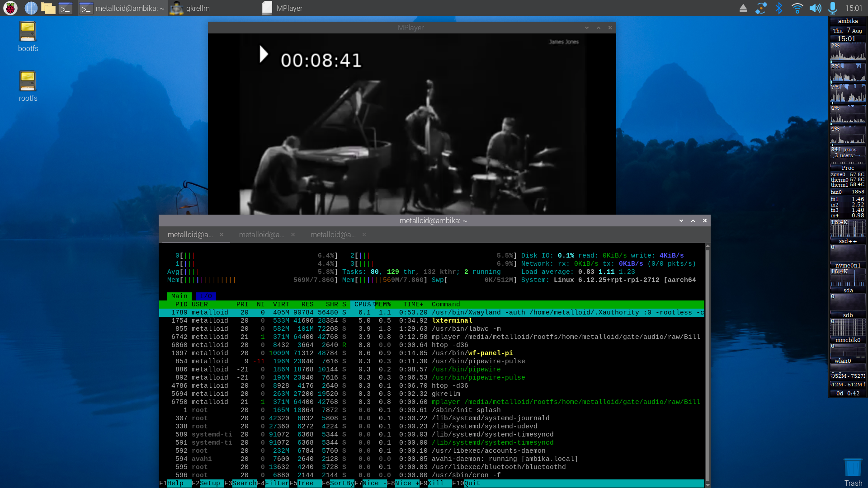Image resolution: width=868 pixels, height=488 pixels.
Task: Launch the web browser from the panel
Action: click(31, 8)
